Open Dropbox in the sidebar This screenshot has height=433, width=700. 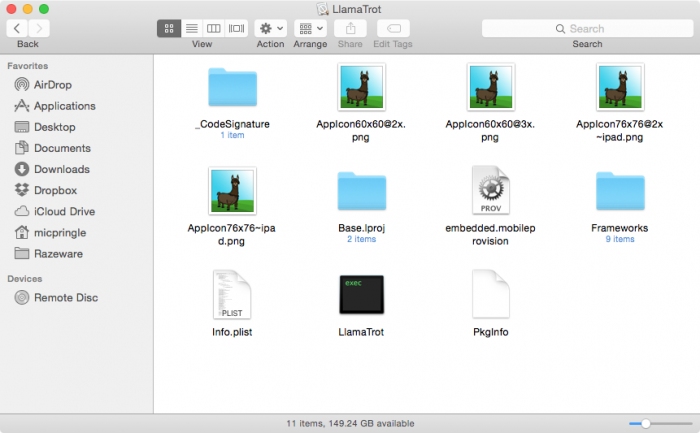pyautogui.click(x=46, y=190)
